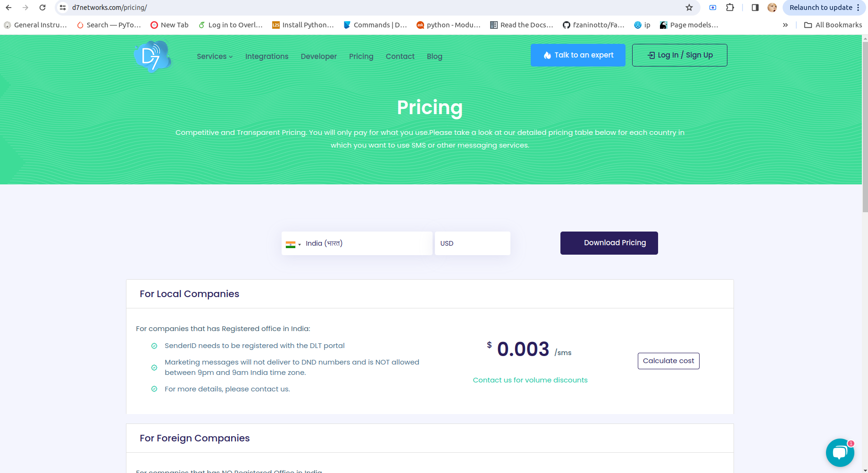
Task: View site information icon in address bar
Action: tap(63, 8)
